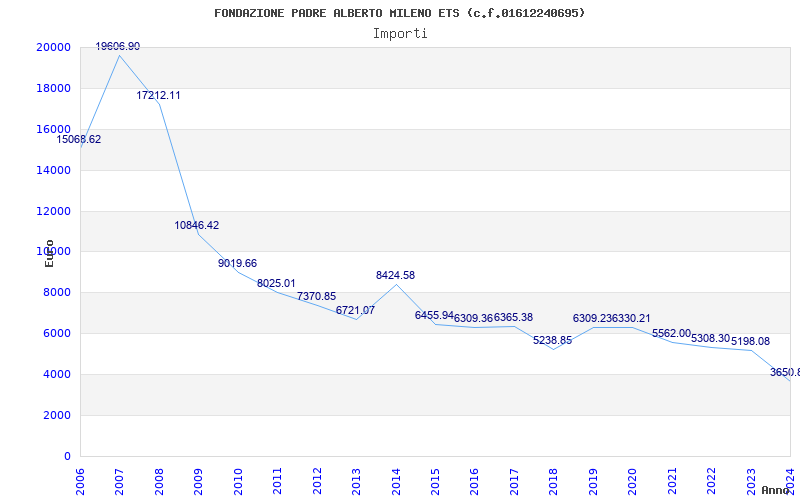Click the Euro y-axis title
Image resolution: width=800 pixels, height=500 pixels.
pyautogui.click(x=49, y=253)
